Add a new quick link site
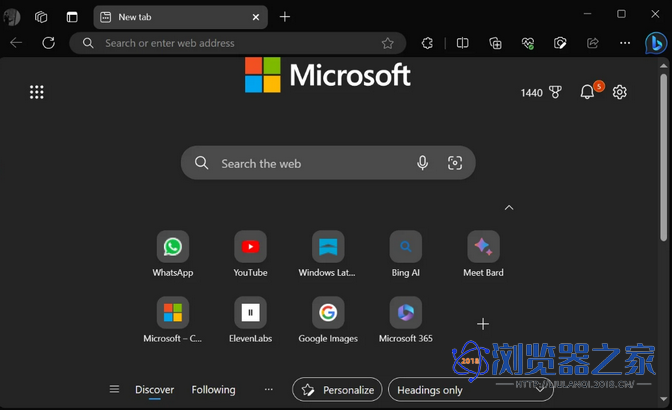Viewport: 672px width, 410px height. coord(483,324)
